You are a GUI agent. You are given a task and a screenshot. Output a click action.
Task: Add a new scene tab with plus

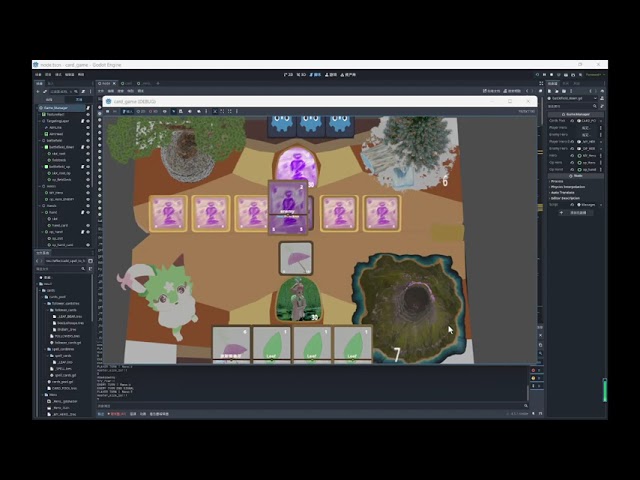[x=158, y=83]
